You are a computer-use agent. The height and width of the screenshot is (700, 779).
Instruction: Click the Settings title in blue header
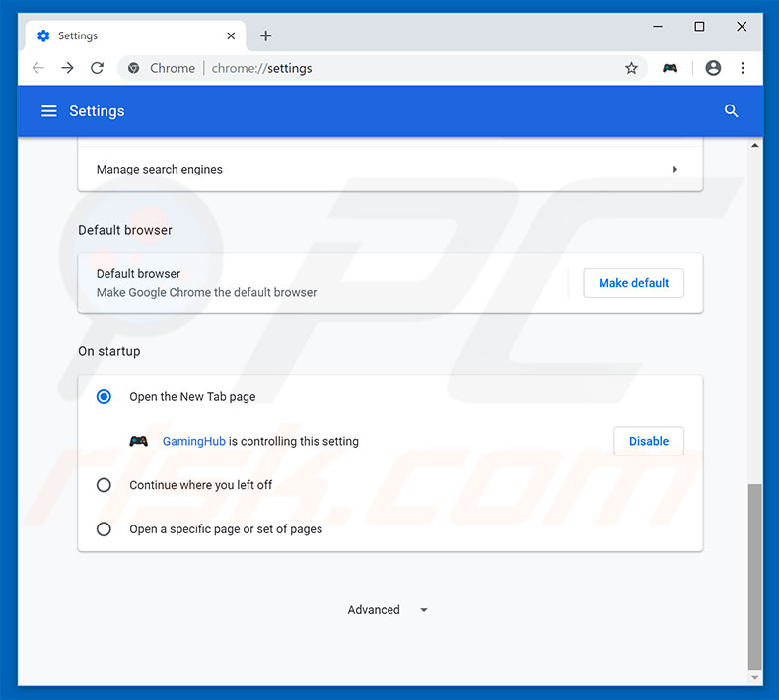[x=97, y=111]
